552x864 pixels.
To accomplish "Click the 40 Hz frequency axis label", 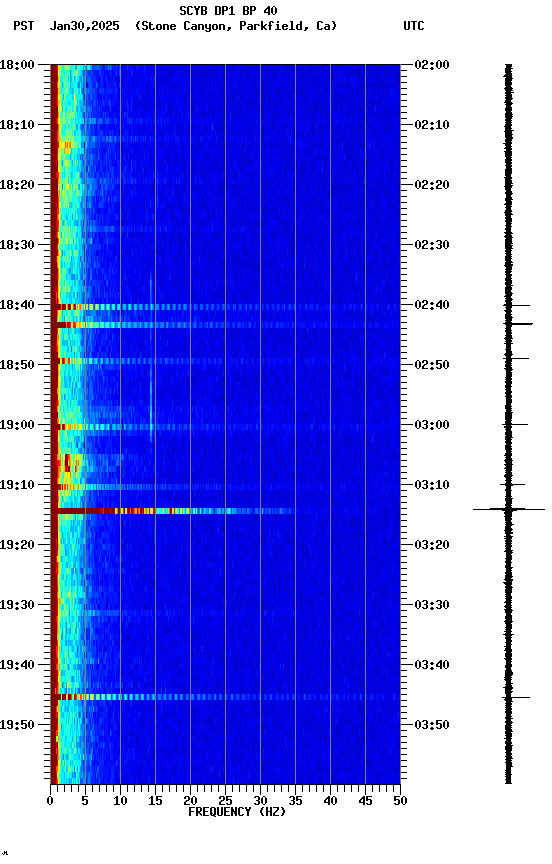I will pyautogui.click(x=330, y=801).
